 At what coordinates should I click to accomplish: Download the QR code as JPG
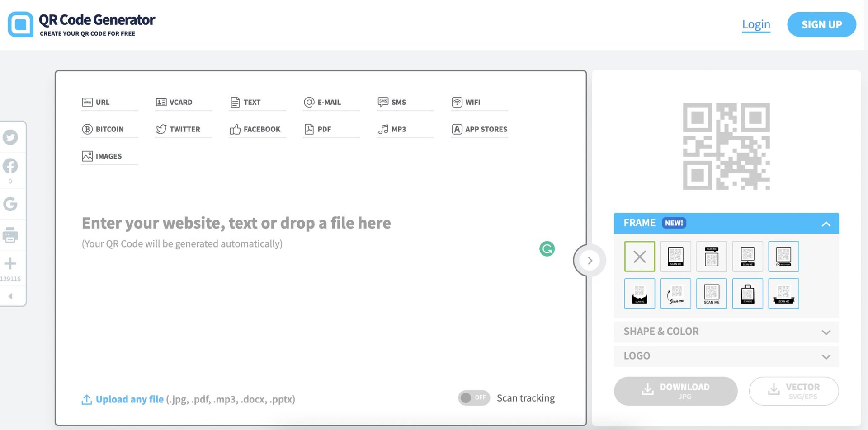[675, 391]
